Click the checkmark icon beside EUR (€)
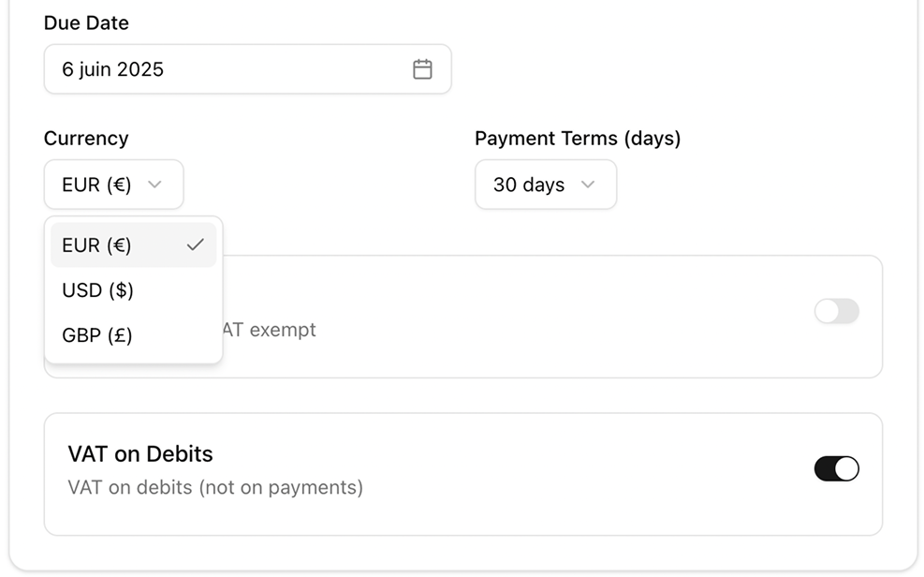This screenshot has width=924, height=577. point(195,244)
